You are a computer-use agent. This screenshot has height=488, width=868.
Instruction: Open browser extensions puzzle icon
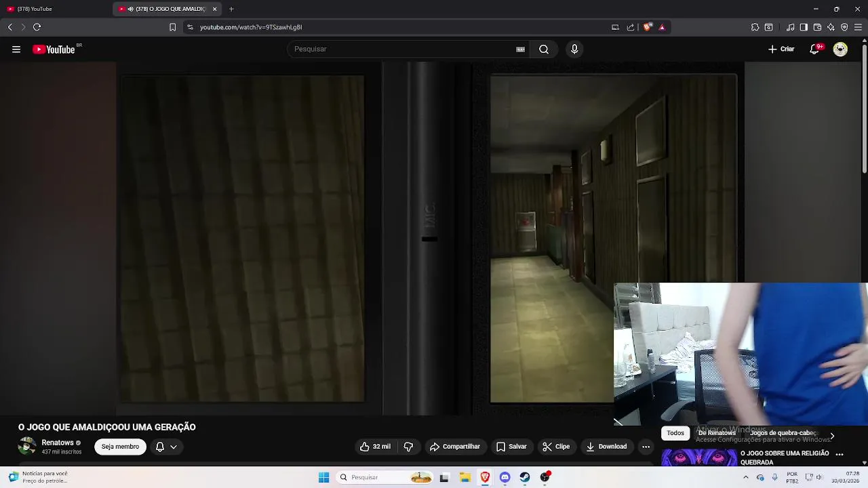(755, 27)
